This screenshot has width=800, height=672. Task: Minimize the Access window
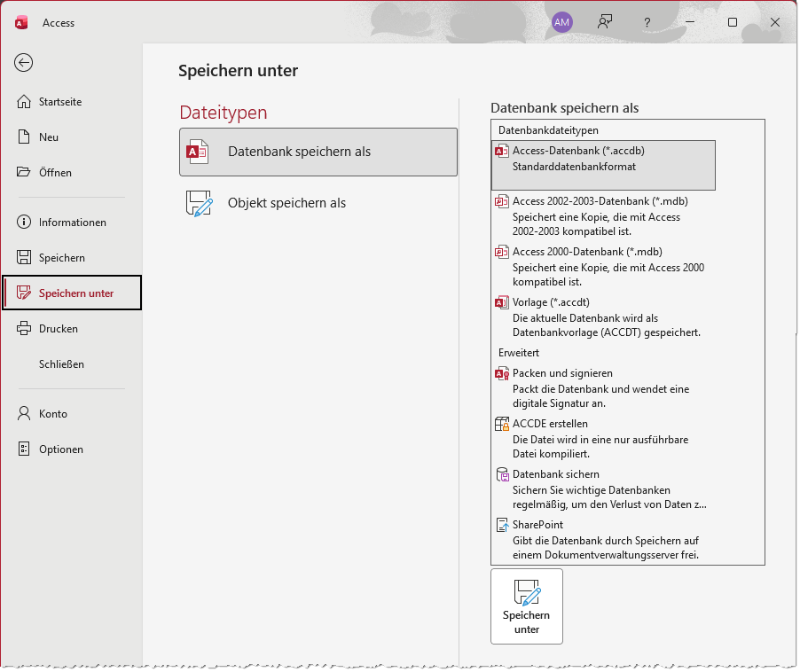click(690, 22)
